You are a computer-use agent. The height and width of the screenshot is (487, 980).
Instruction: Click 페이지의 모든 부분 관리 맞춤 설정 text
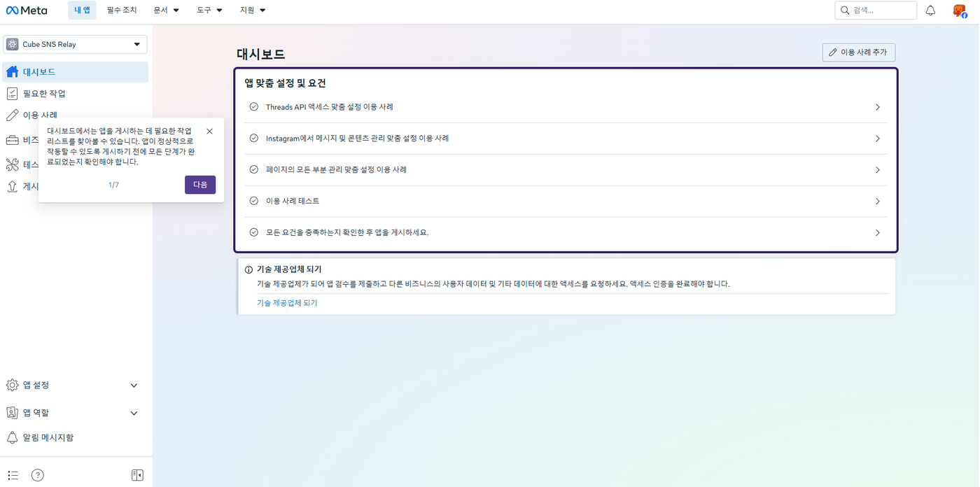tap(336, 170)
